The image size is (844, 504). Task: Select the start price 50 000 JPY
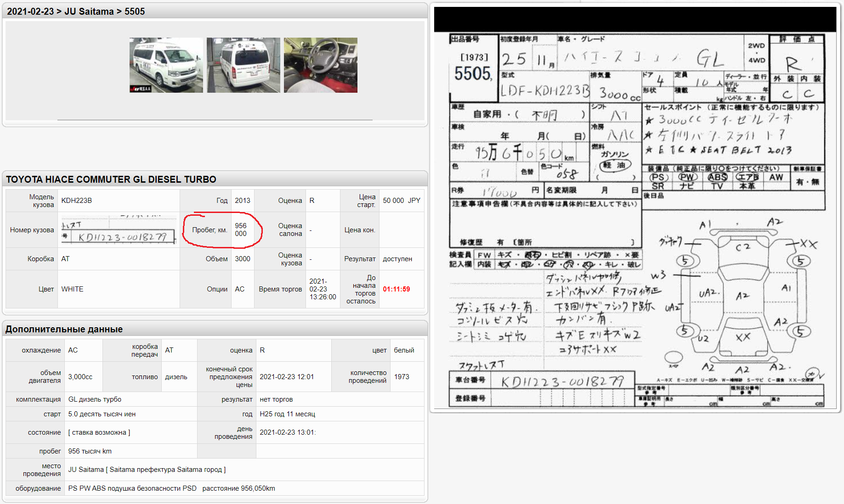point(402,201)
